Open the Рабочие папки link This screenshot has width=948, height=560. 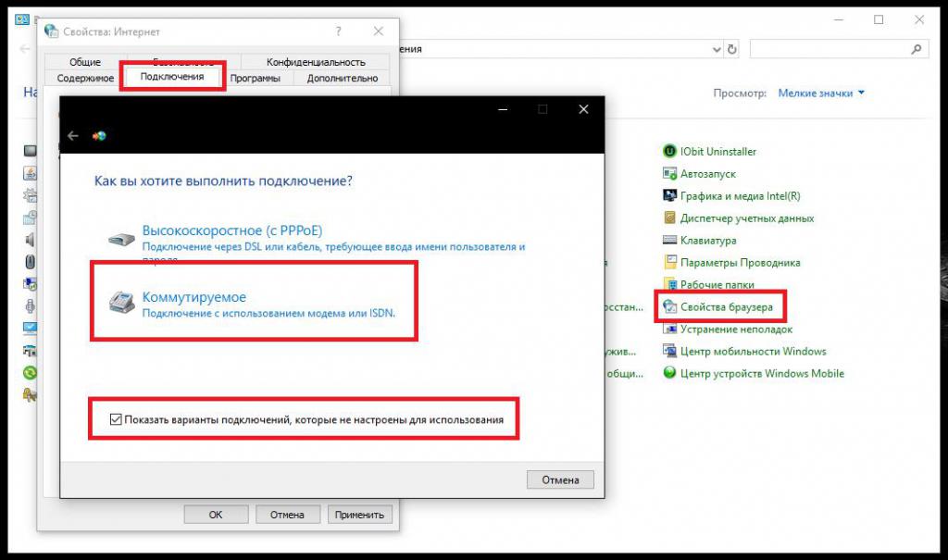[717, 285]
